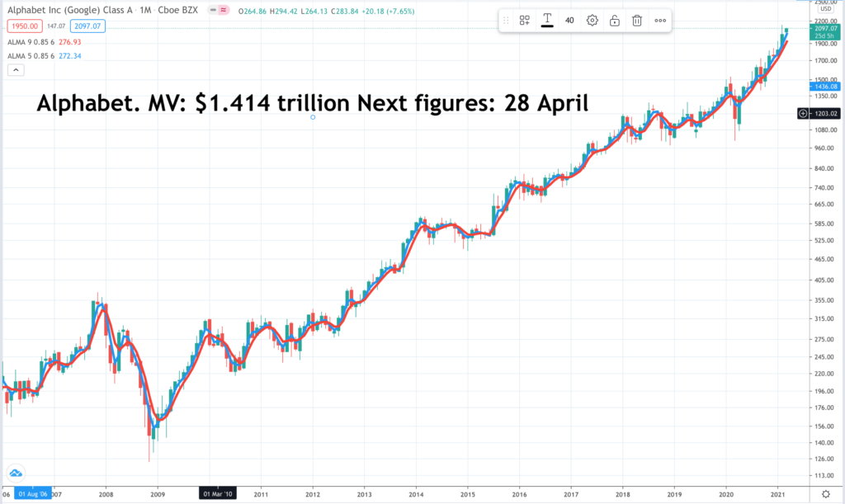Open text drawing settings gear

pos(592,21)
